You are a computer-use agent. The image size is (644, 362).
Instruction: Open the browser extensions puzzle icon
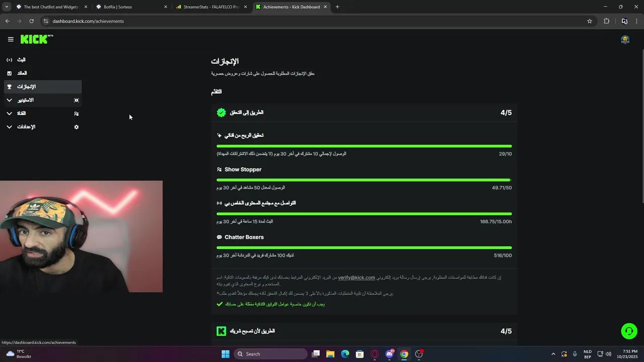click(x=606, y=21)
